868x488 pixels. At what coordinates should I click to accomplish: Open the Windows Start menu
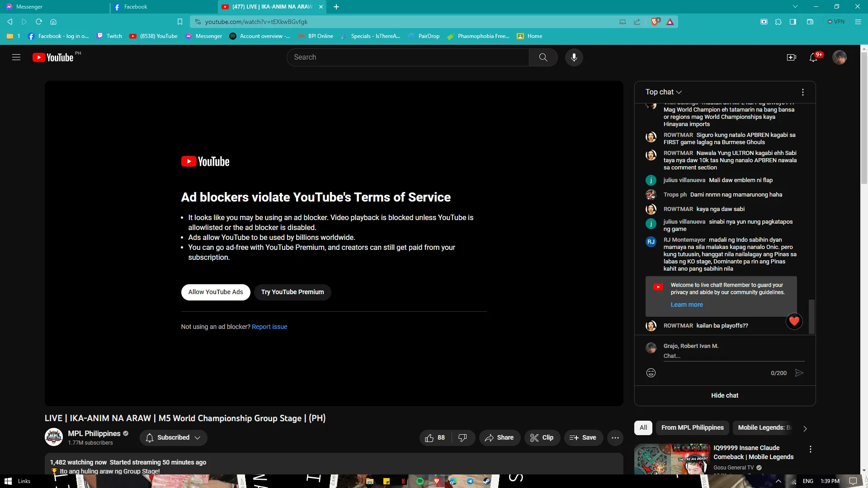8,481
